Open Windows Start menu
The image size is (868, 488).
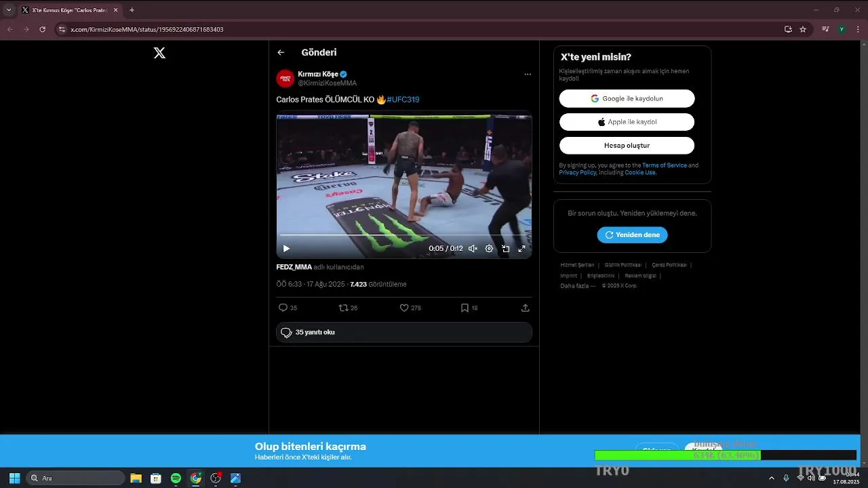pyautogui.click(x=14, y=478)
